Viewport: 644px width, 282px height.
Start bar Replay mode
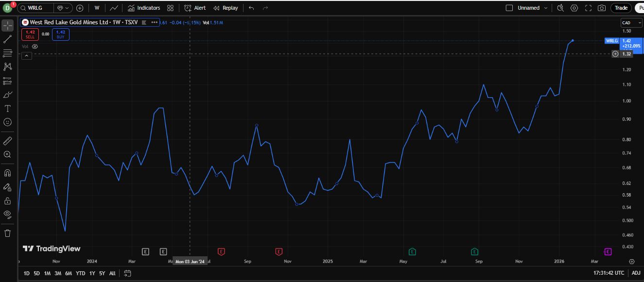click(226, 8)
